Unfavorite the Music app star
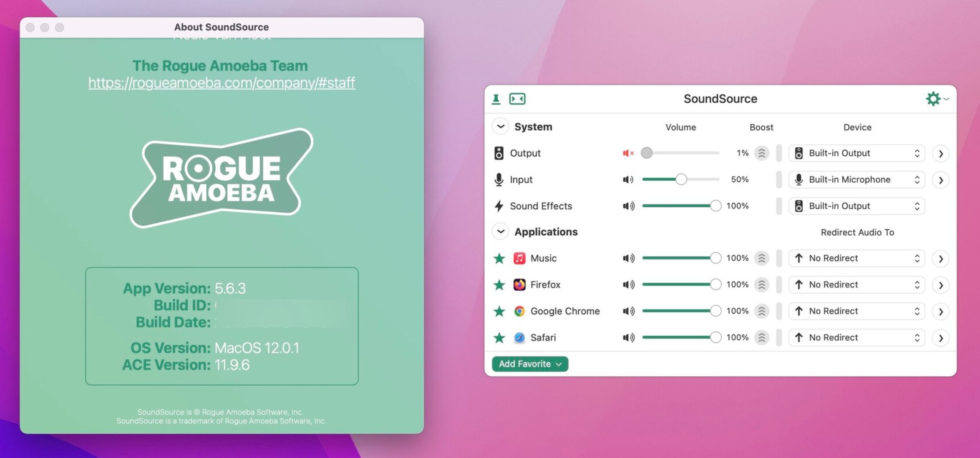The image size is (980, 458). (x=499, y=258)
